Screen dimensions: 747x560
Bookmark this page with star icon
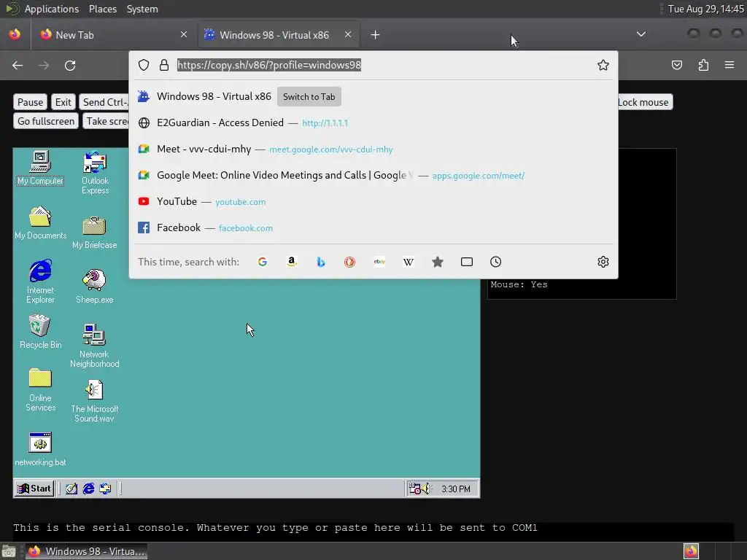pos(603,65)
